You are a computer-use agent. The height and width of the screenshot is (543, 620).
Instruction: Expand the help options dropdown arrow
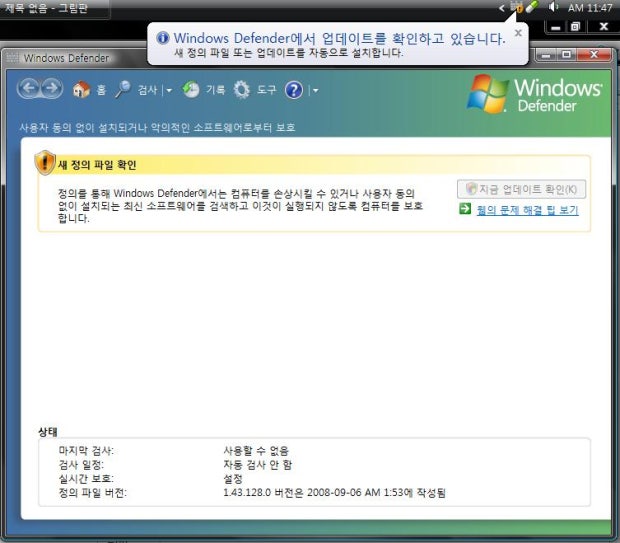click(316, 91)
